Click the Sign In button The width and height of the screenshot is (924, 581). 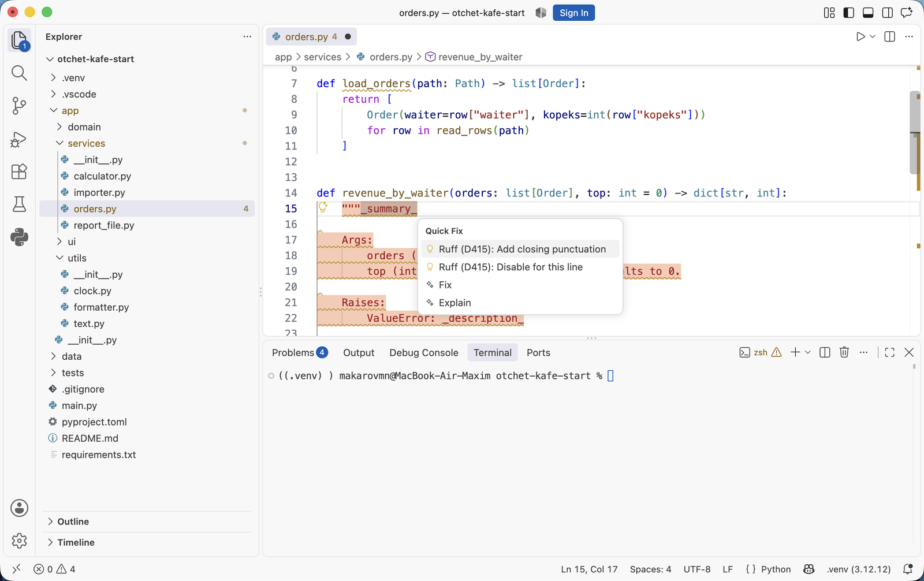pos(573,13)
